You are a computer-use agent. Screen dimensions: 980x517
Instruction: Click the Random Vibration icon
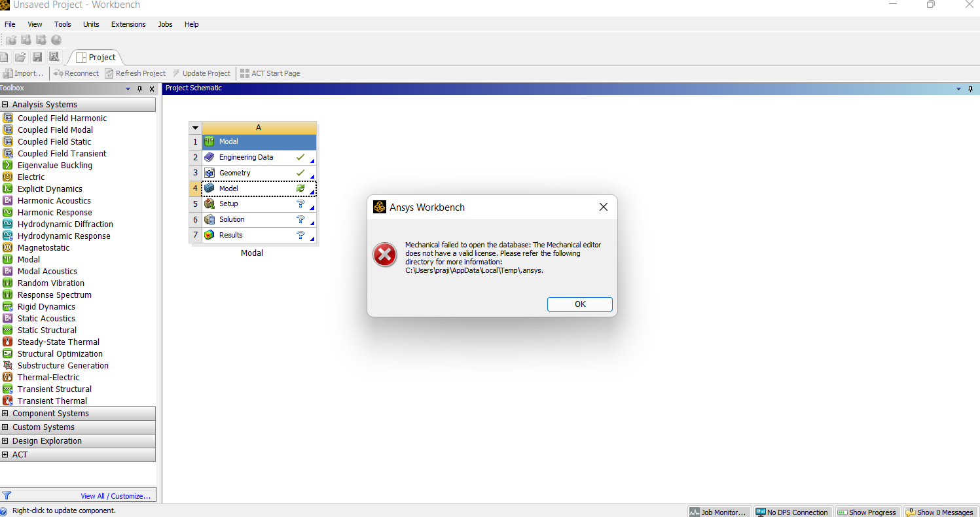(x=8, y=283)
